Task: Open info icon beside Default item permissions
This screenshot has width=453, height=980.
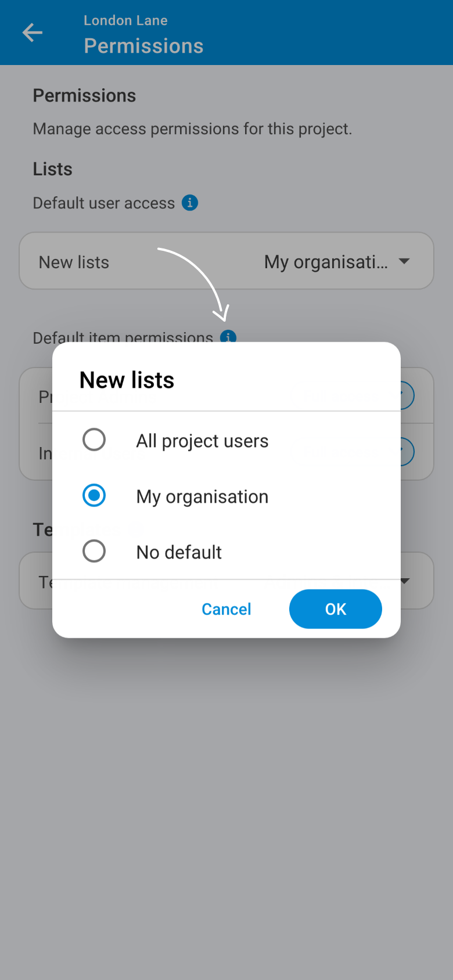Action: (x=228, y=336)
